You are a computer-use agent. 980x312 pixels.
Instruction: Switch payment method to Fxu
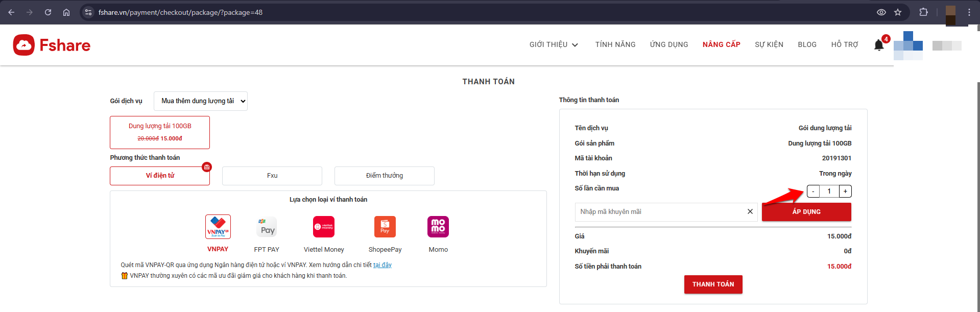272,176
